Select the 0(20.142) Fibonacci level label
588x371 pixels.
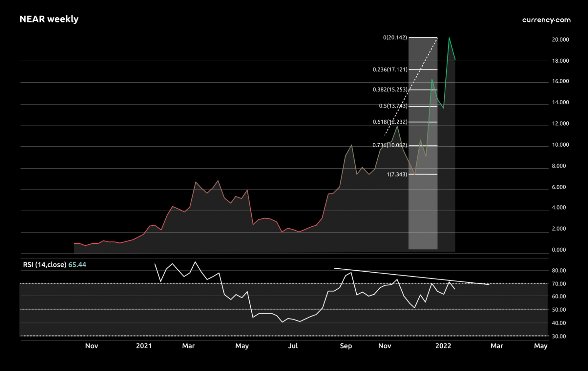tap(395, 38)
